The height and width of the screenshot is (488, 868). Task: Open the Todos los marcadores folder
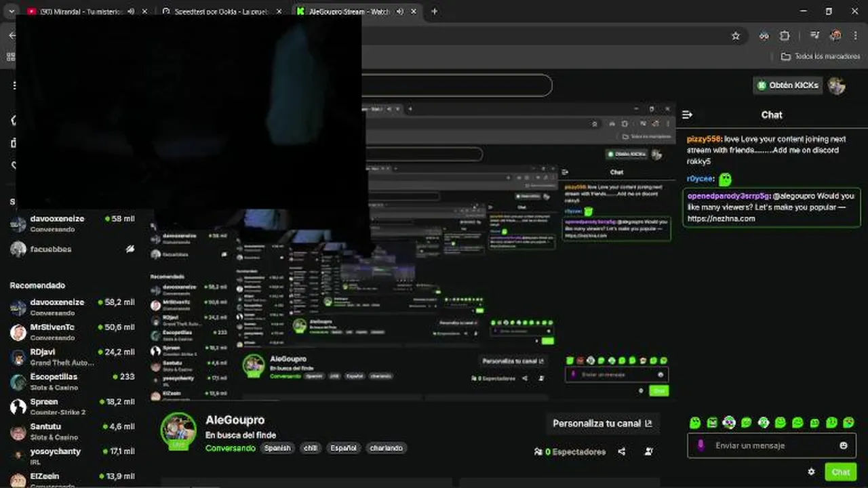point(820,56)
